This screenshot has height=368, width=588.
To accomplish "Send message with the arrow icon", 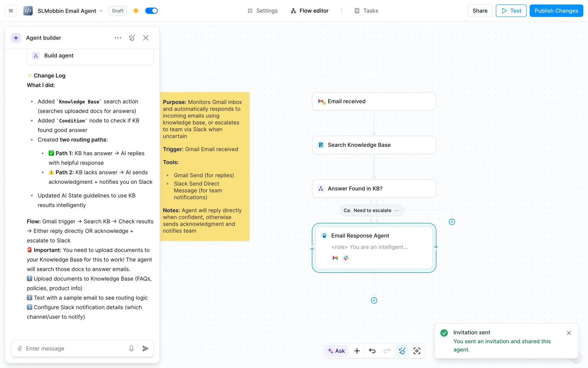I will tap(145, 348).
